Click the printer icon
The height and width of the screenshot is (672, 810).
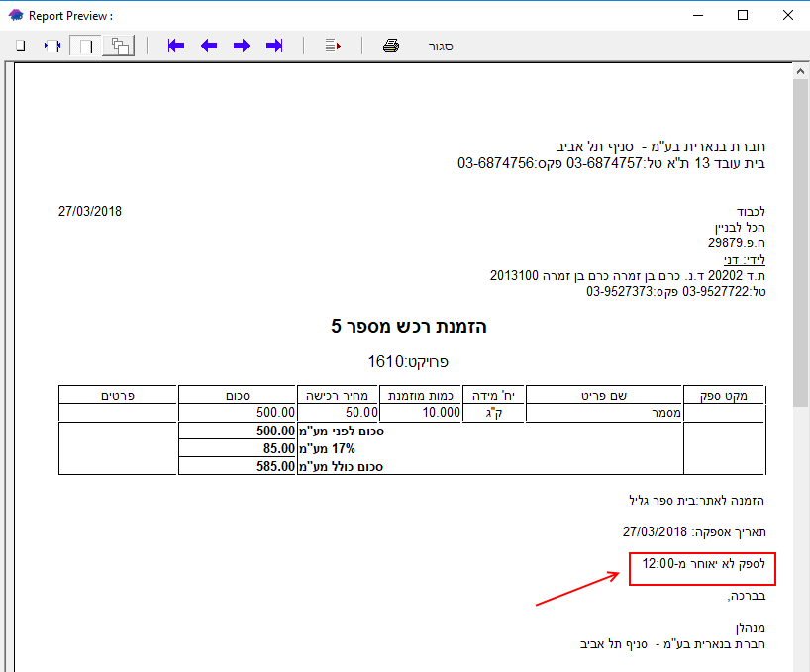(x=391, y=46)
